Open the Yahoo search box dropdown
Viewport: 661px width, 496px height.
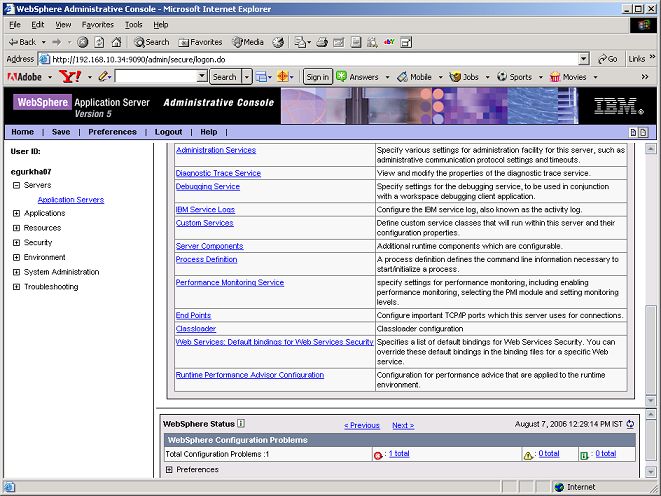(202, 77)
